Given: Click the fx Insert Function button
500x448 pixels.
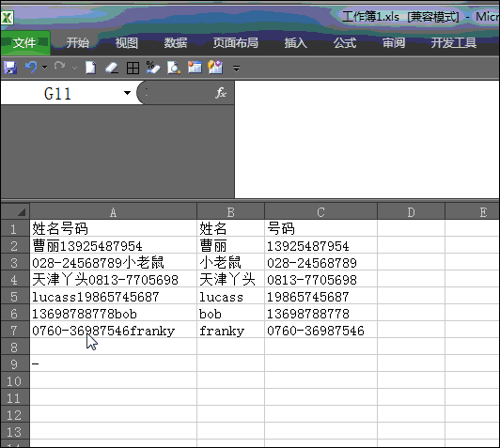Looking at the screenshot, I should point(221,93).
